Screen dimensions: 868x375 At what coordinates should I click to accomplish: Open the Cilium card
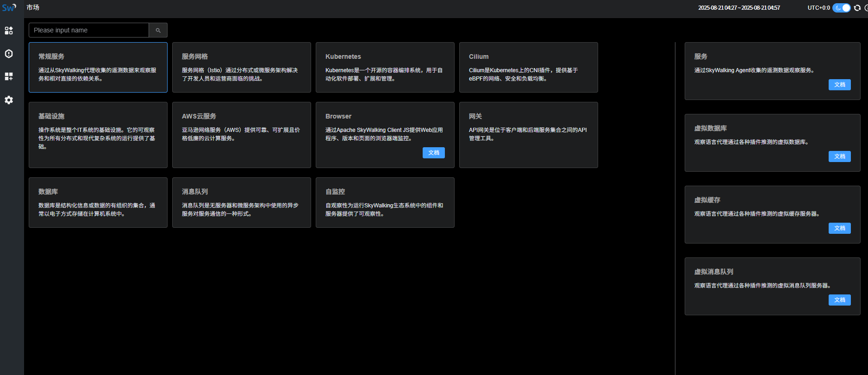(x=529, y=68)
